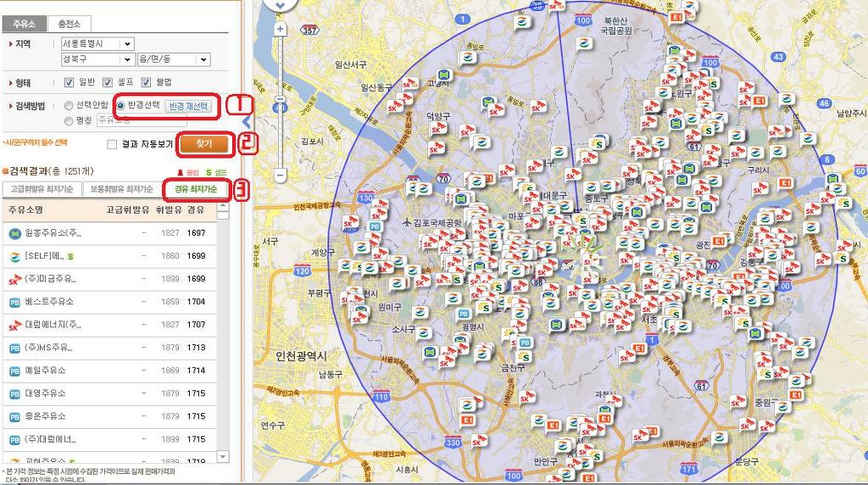Screen dimensions: 868x485
Task: Click the 예일주유소 station name
Action: click(x=46, y=371)
